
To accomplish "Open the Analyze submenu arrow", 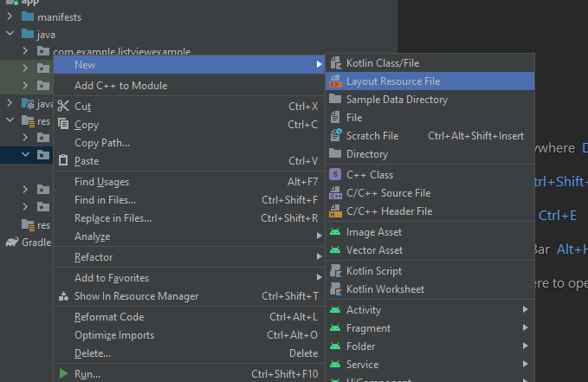I will point(319,236).
